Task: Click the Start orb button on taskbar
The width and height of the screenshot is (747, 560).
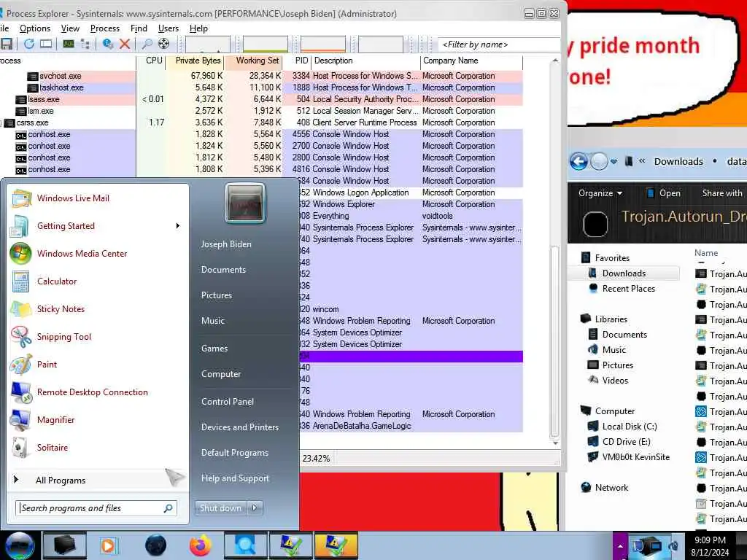Action: point(20,545)
